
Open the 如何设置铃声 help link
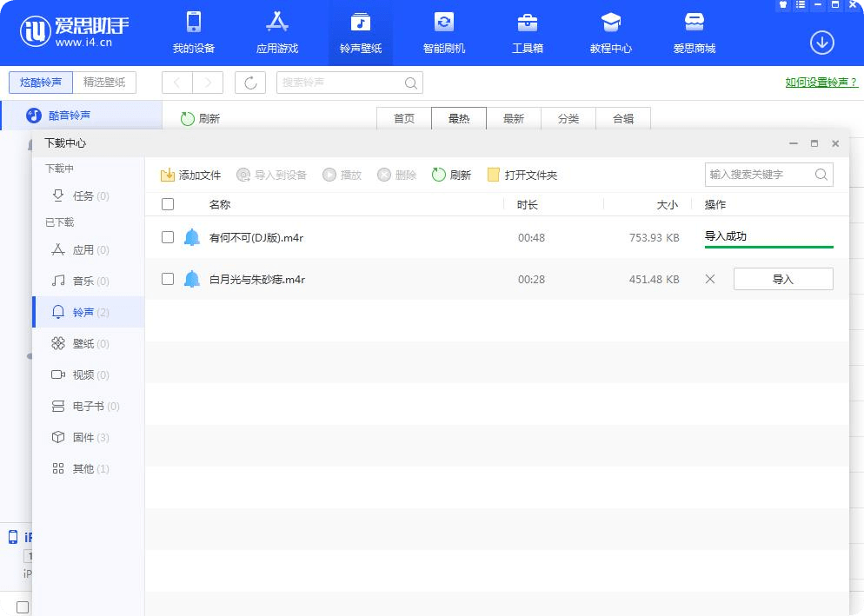tap(820, 82)
